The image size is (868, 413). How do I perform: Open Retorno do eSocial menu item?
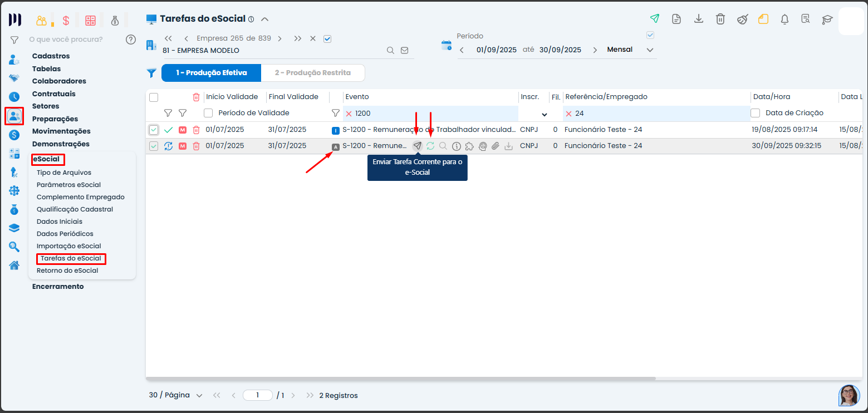(x=67, y=271)
